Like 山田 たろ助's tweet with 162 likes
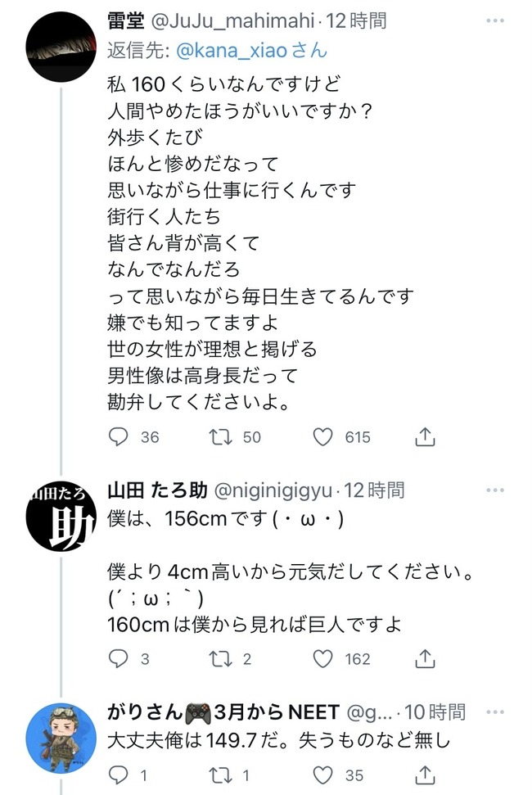 pos(322,658)
